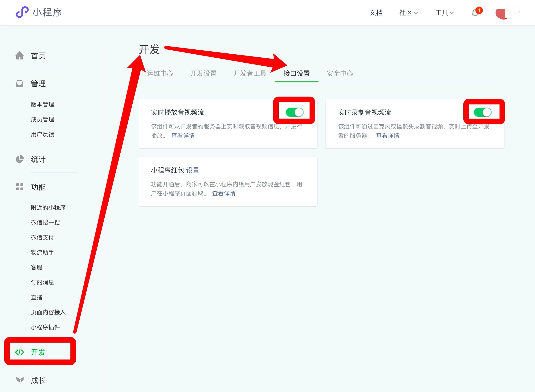
Task: Open the 工具 dropdown menu
Action: 444,13
